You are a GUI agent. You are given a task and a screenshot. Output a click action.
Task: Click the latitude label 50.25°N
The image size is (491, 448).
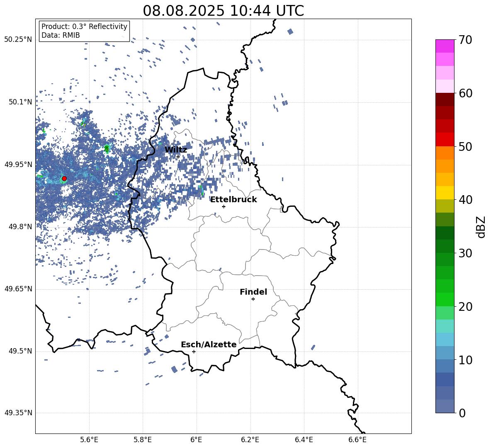click(x=18, y=40)
